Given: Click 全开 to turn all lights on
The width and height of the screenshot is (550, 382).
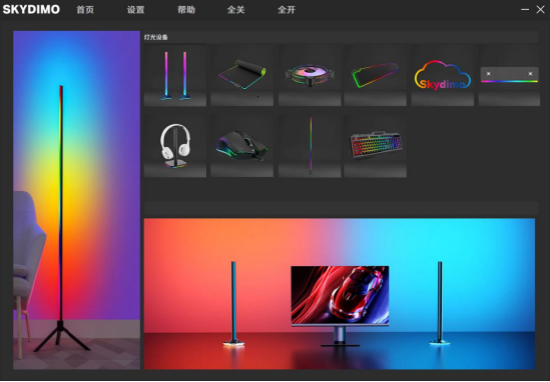Looking at the screenshot, I should (287, 10).
